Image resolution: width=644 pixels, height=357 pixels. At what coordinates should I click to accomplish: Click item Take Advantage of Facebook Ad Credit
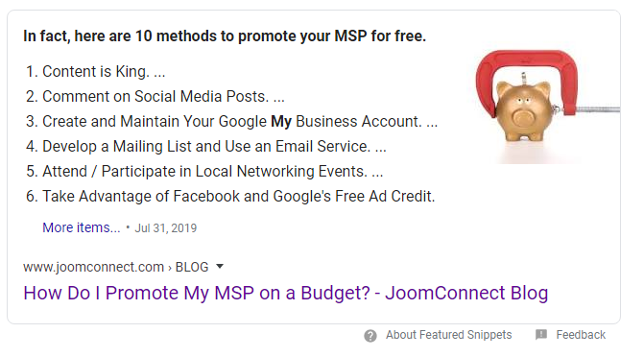[230, 197]
